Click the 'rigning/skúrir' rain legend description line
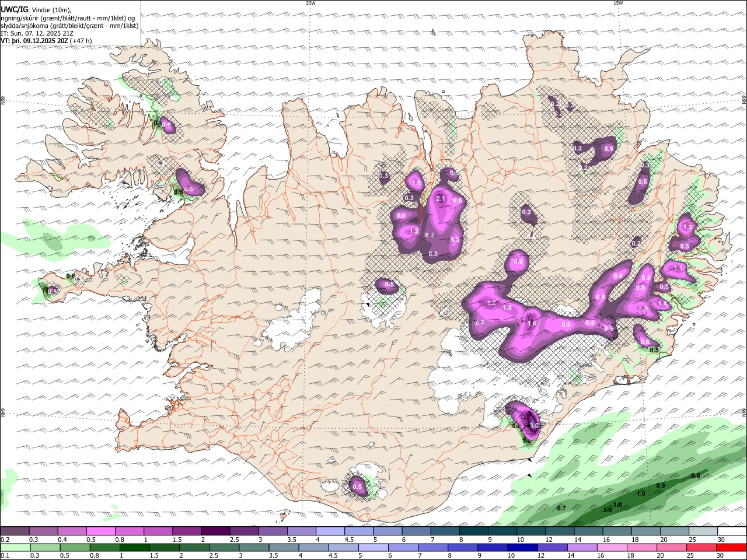The height and width of the screenshot is (560, 747). [67, 17]
